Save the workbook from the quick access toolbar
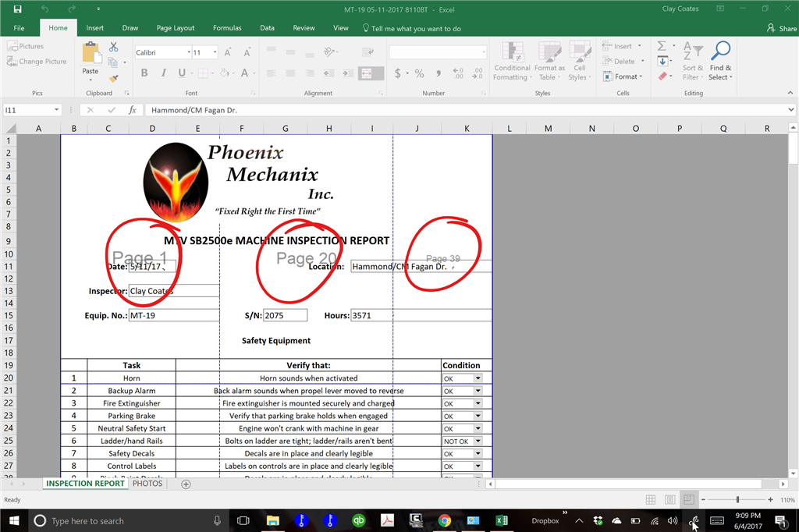Image resolution: width=799 pixels, height=532 pixels. pos(18,9)
